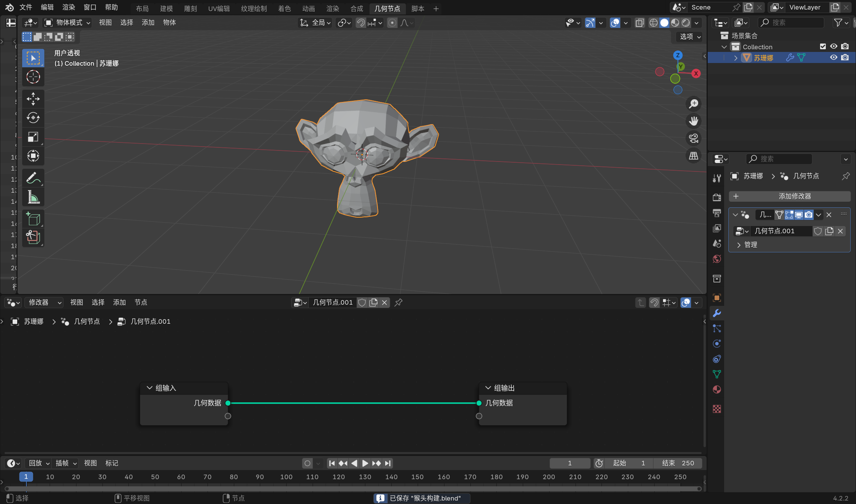
Task: Open the Object Data properties tab
Action: pyautogui.click(x=717, y=374)
